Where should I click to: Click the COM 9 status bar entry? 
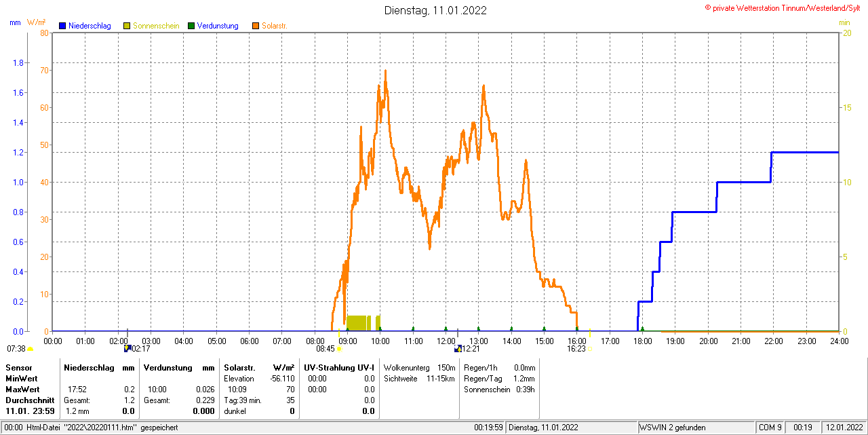point(770,428)
